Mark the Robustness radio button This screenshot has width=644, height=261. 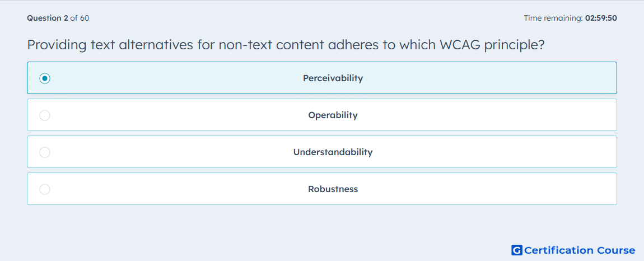(x=45, y=189)
